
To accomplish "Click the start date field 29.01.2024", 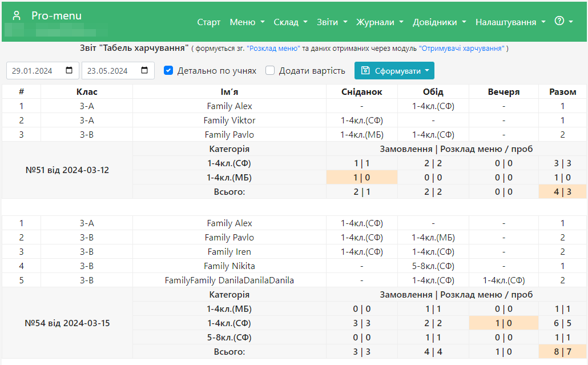I will coord(43,70).
